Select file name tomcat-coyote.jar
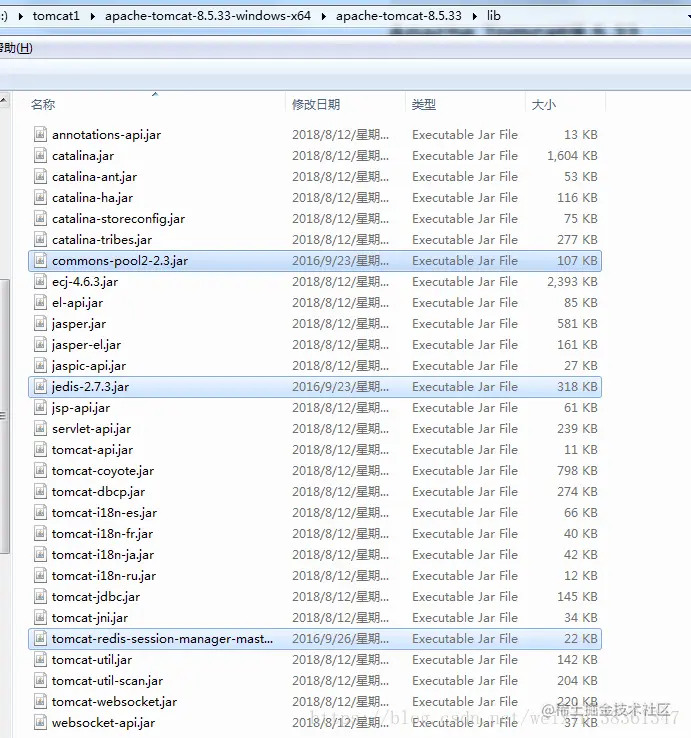The height and width of the screenshot is (738, 691). pos(103,471)
